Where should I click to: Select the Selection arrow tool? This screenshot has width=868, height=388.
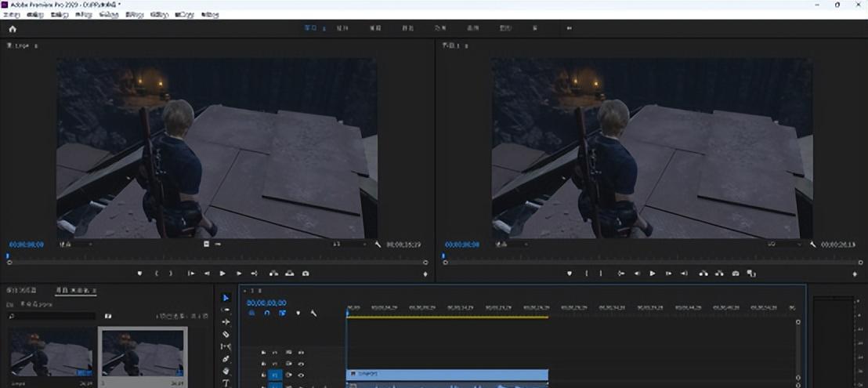226,298
